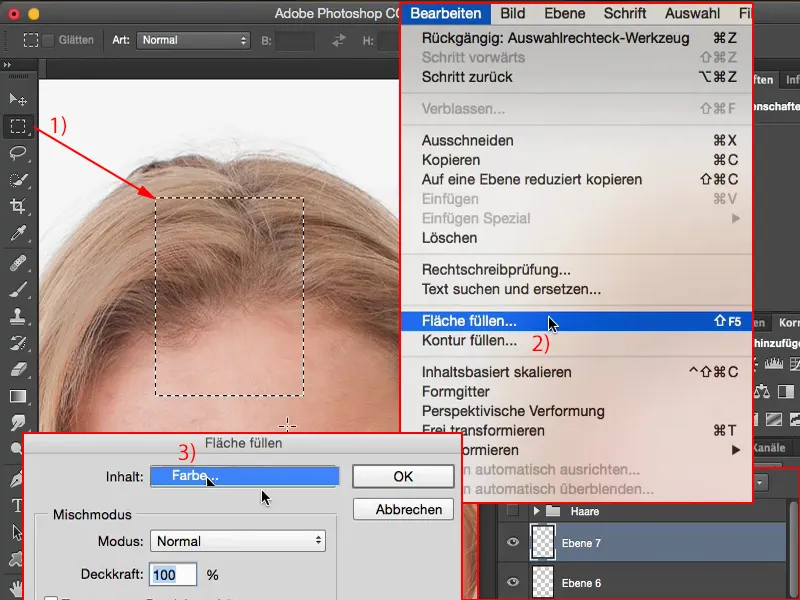Viewport: 800px width, 600px height.
Task: Click the Ebene 6 layer thumbnail
Action: [x=542, y=582]
